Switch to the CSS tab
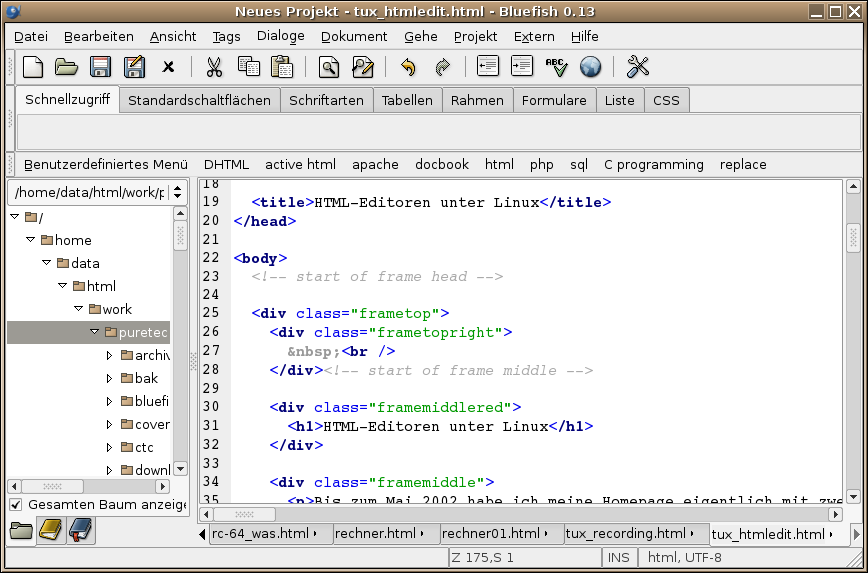 pos(666,100)
